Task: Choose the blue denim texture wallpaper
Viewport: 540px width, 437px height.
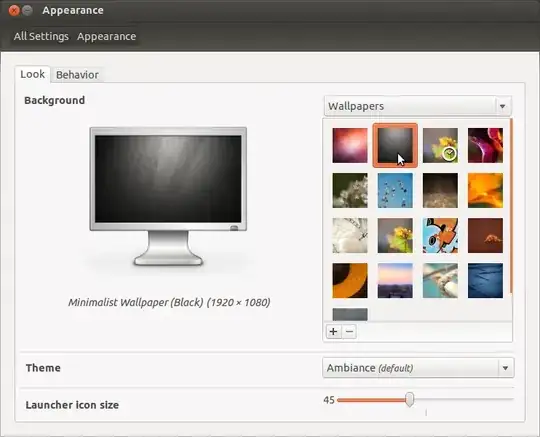Action: pyautogui.click(x=485, y=281)
